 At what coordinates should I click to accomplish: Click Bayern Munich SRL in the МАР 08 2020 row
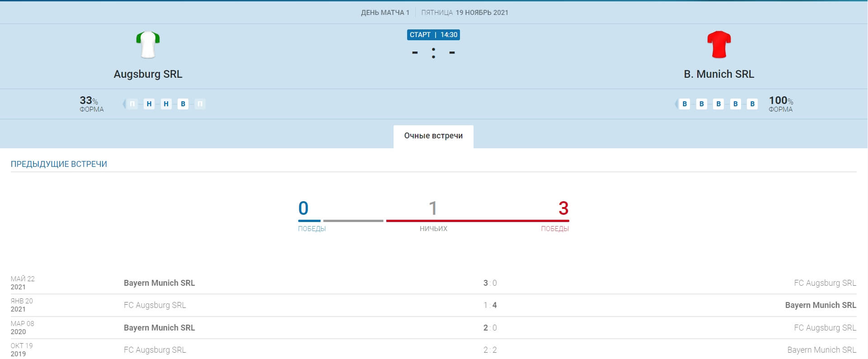point(159,328)
